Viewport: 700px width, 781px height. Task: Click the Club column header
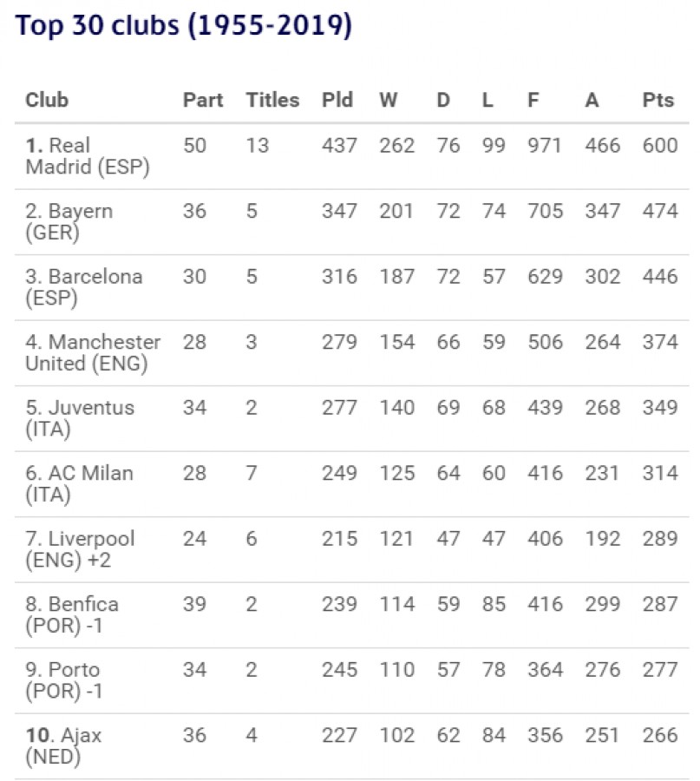pyautogui.click(x=47, y=100)
